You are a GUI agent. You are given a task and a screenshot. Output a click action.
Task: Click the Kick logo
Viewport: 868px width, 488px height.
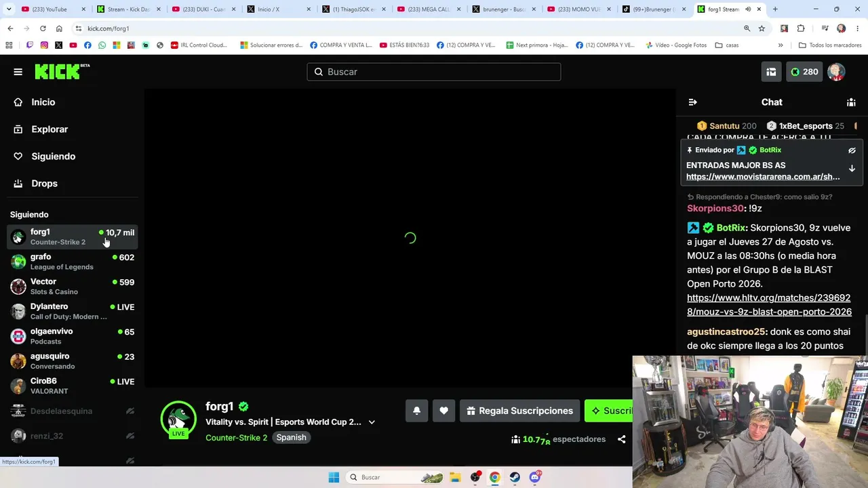click(62, 72)
